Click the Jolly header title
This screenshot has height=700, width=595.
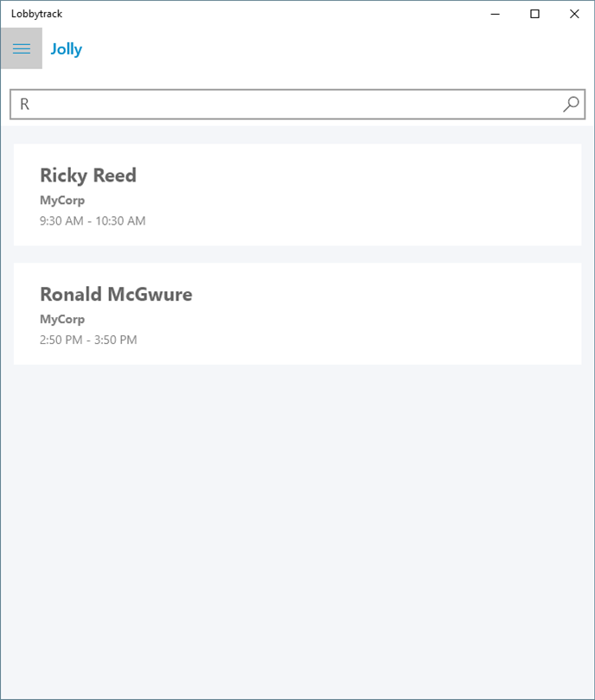[x=67, y=49]
